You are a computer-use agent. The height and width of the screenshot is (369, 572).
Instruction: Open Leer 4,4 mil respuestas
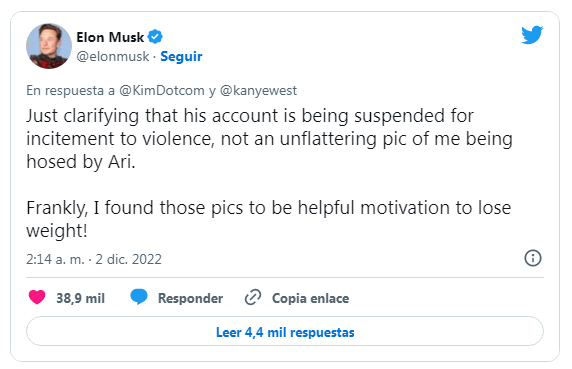[x=285, y=331]
